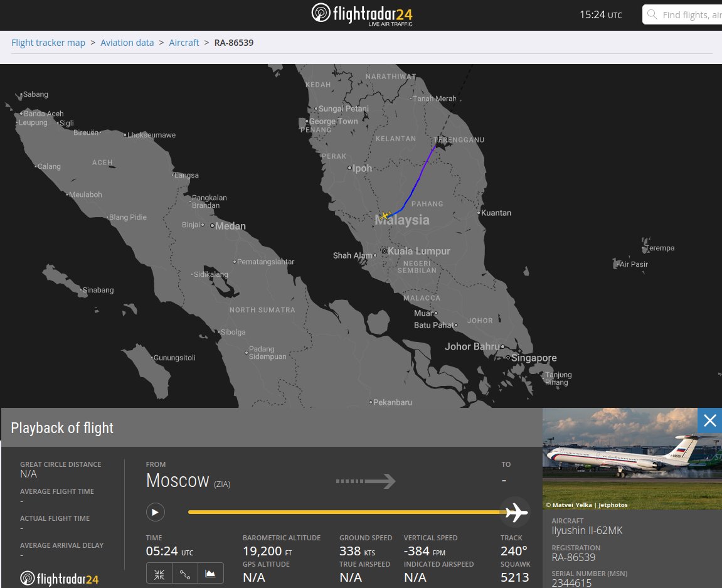Click the squawk 5213 value
Screen dimensions: 722x588
514,577
